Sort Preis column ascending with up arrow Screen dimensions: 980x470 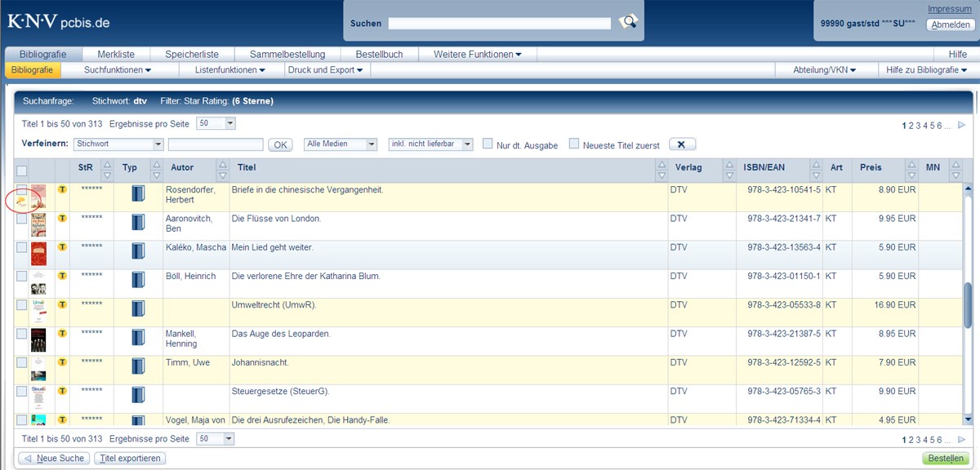pos(911,165)
